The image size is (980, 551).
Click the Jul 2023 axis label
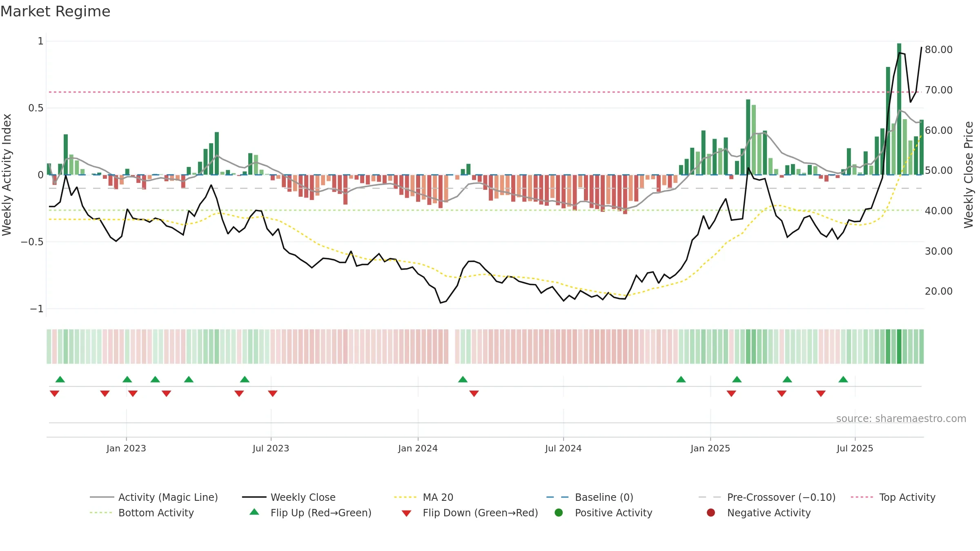[x=271, y=448]
